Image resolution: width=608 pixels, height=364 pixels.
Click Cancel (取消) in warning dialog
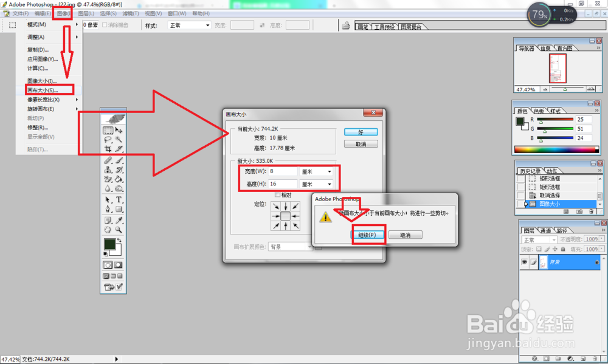click(x=405, y=235)
